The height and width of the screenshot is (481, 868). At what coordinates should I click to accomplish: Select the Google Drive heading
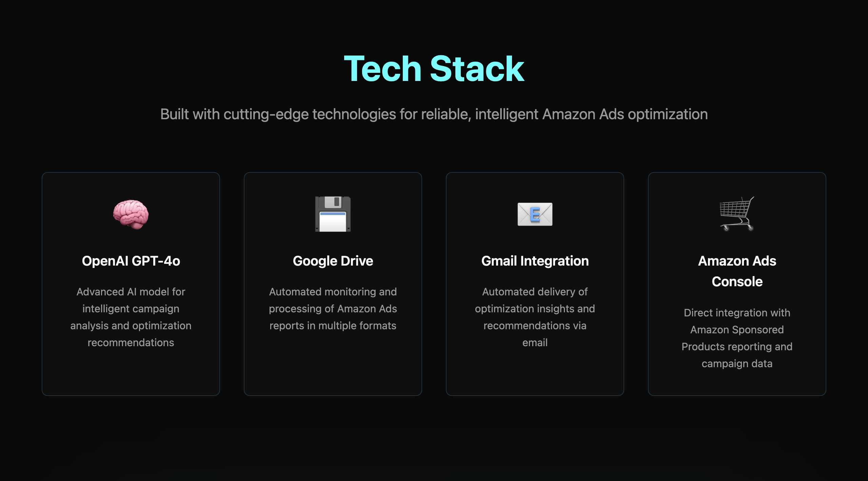(333, 261)
